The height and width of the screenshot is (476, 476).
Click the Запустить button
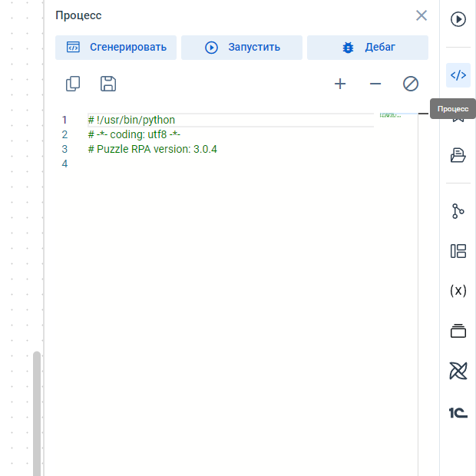point(242,48)
